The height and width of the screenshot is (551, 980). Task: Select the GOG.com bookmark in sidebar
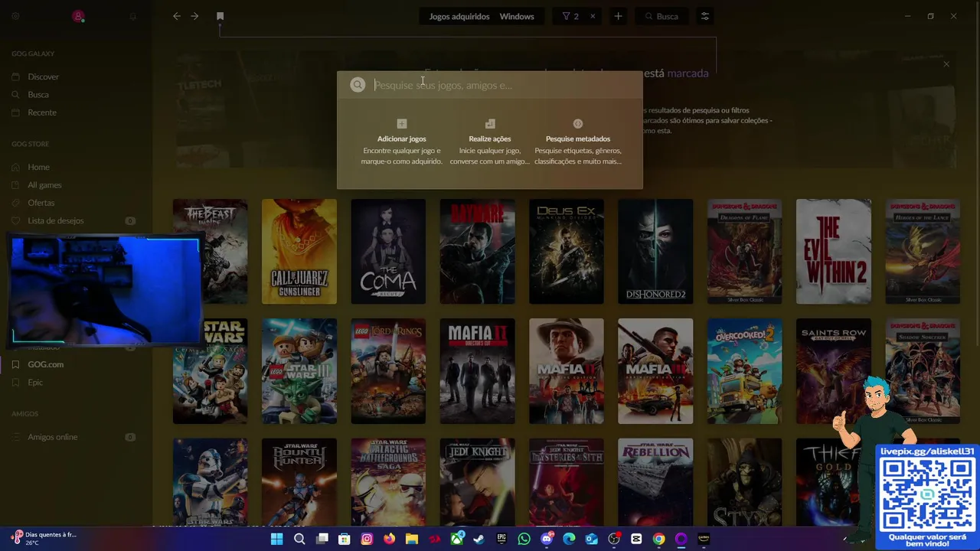46,364
